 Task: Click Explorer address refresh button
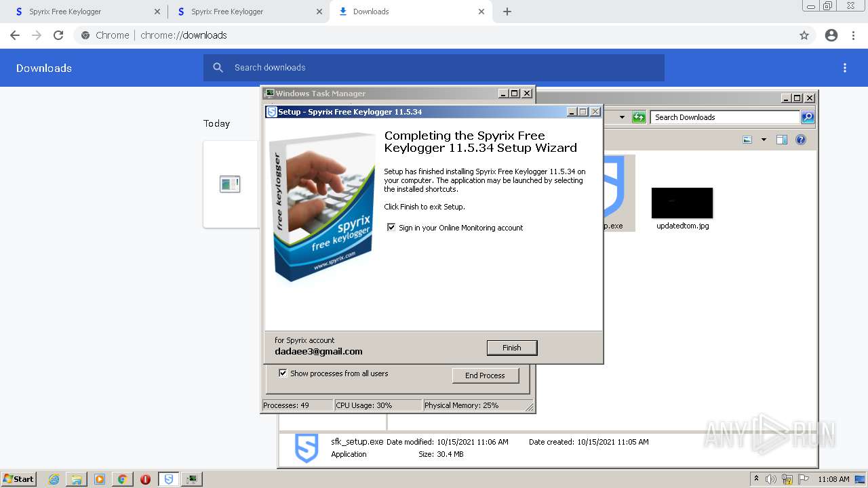tap(639, 117)
